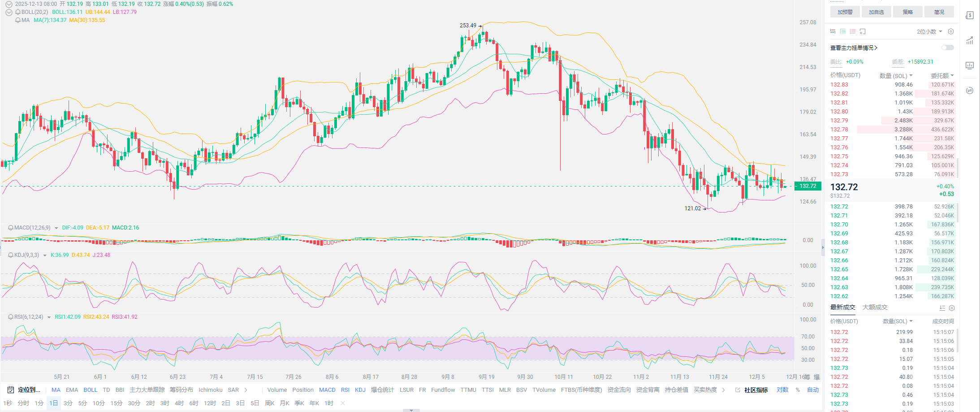Open the dollar note icon in right sidebar
The height and width of the screenshot is (412, 980).
[x=970, y=15]
